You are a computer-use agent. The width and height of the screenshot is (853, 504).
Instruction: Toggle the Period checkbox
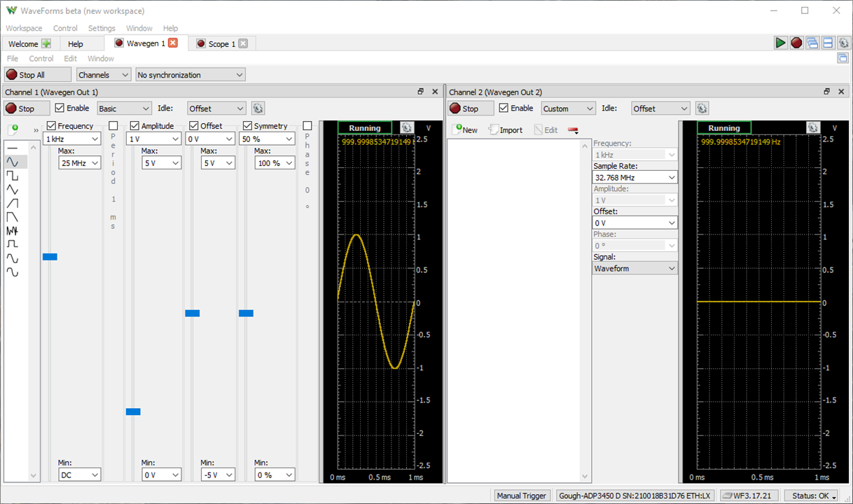tap(113, 126)
